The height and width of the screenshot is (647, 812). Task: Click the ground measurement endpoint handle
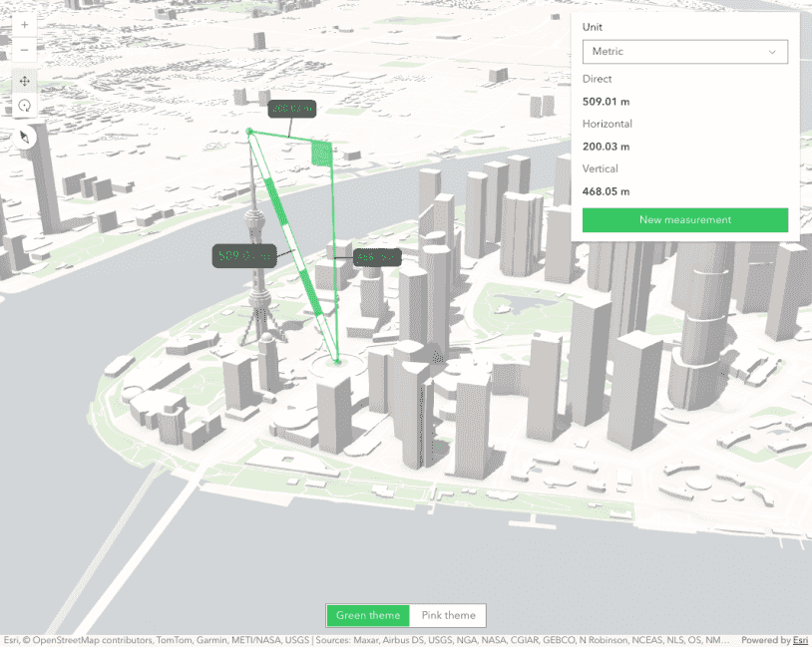[337, 361]
